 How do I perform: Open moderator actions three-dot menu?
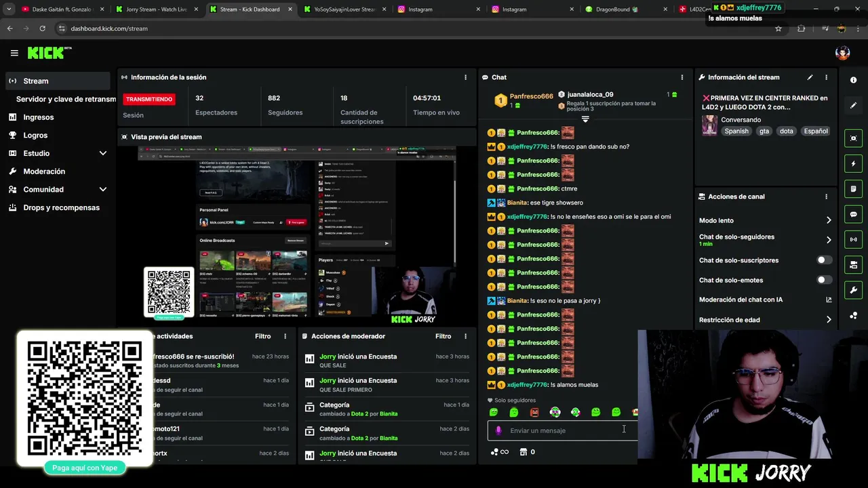tap(465, 336)
